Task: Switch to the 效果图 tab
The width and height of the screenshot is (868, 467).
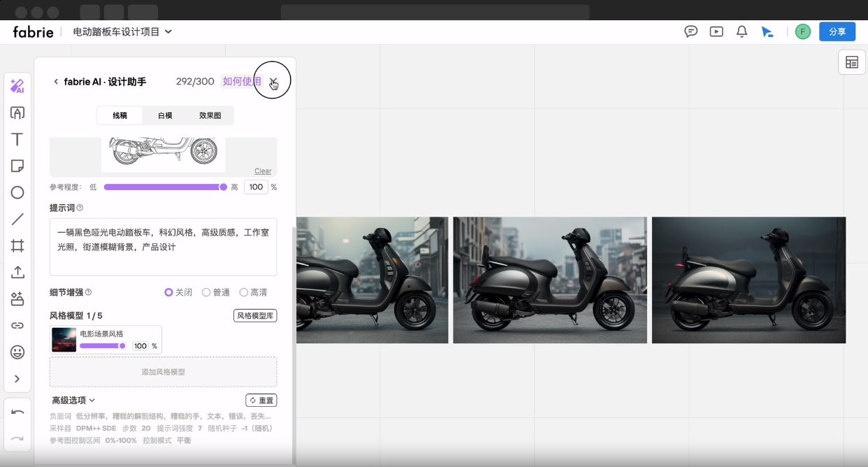Action: 210,115
